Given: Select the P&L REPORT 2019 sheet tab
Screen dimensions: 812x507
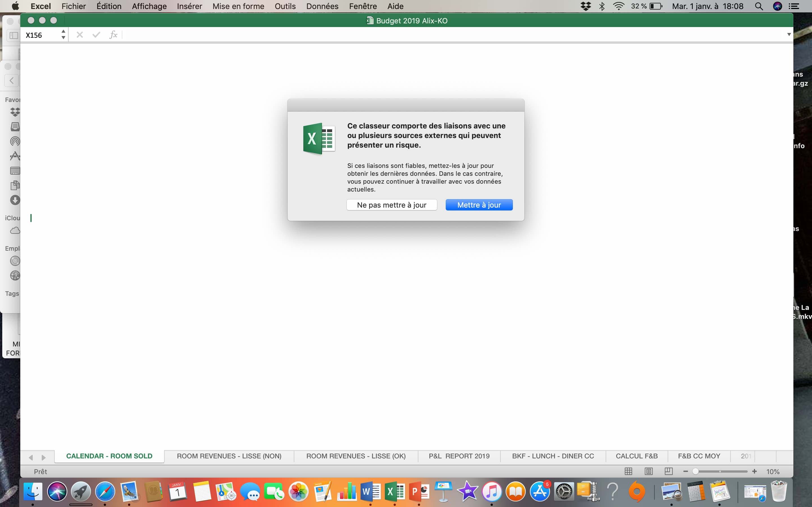Looking at the screenshot, I should [x=459, y=456].
